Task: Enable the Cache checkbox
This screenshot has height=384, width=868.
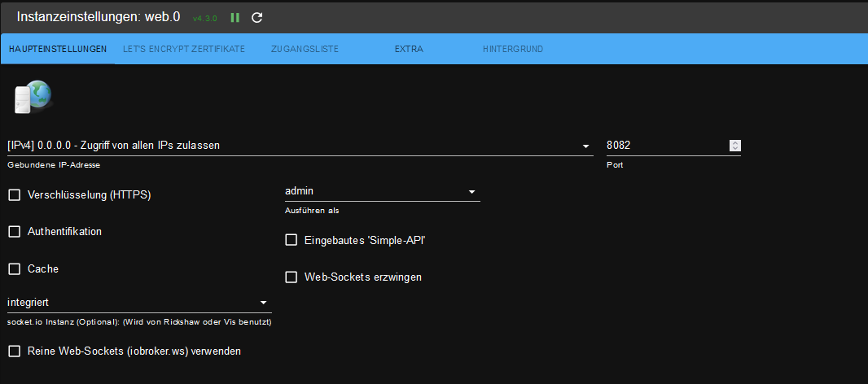Action: pos(15,269)
